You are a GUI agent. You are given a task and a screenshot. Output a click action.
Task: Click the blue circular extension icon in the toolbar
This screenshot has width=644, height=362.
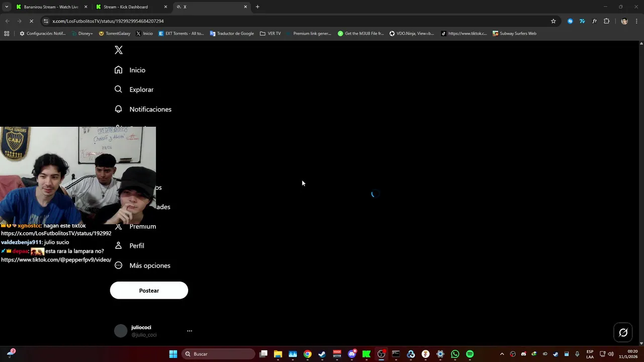coord(570,21)
